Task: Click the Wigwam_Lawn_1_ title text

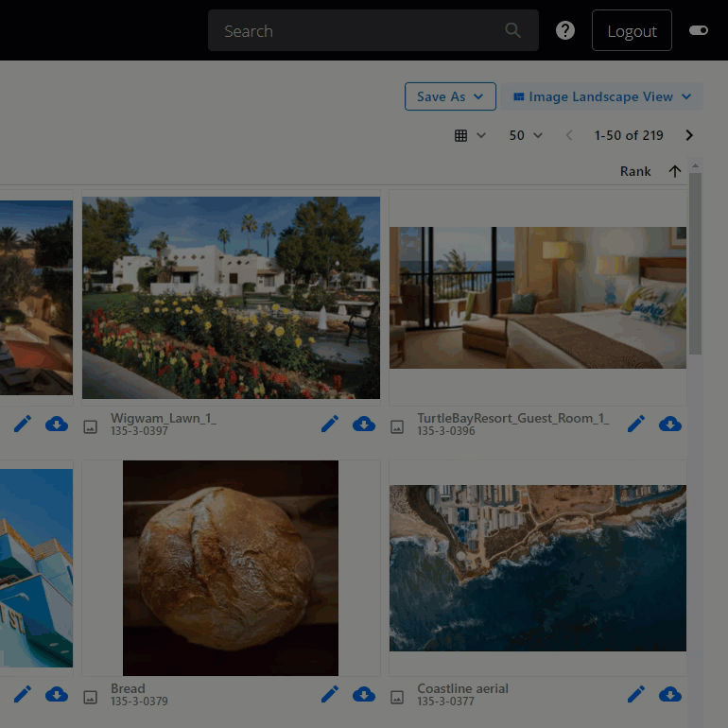Action: tap(164, 418)
